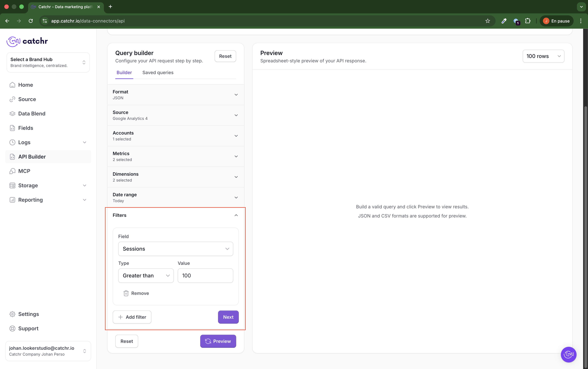Switch to Saved queries tab

coord(158,72)
